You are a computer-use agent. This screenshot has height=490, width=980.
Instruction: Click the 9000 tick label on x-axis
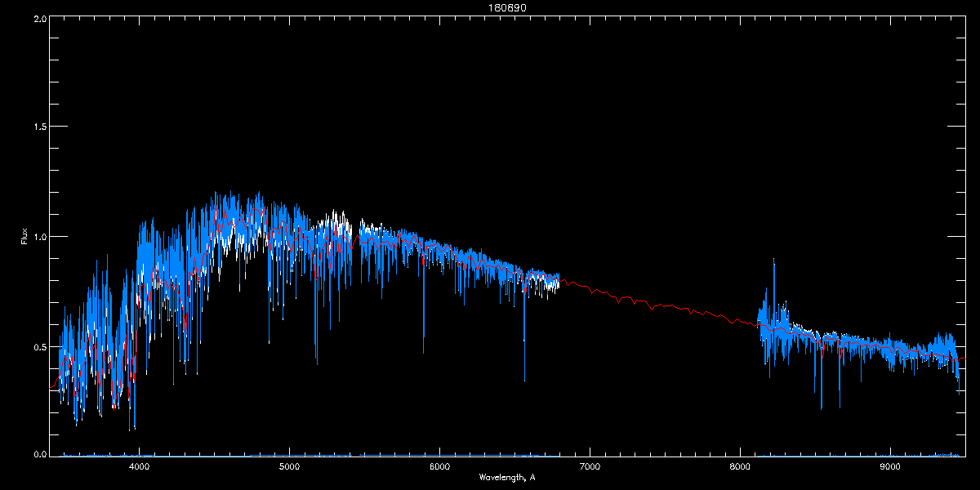tap(890, 466)
